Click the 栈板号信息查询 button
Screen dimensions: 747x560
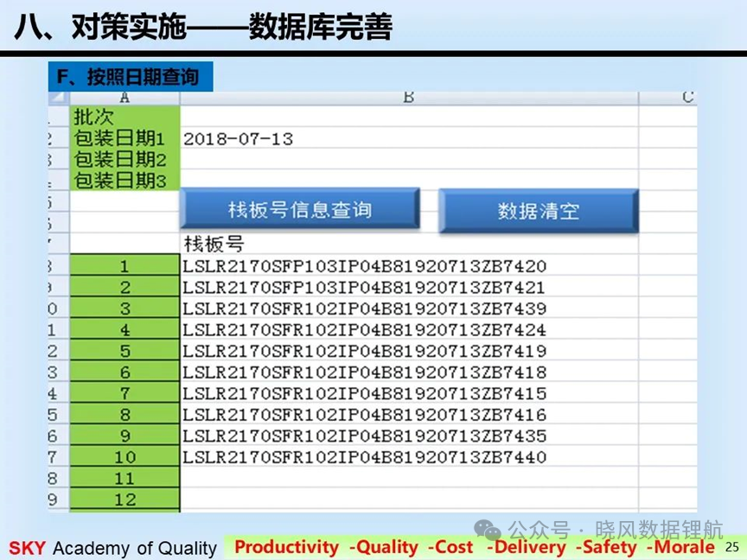300,209
